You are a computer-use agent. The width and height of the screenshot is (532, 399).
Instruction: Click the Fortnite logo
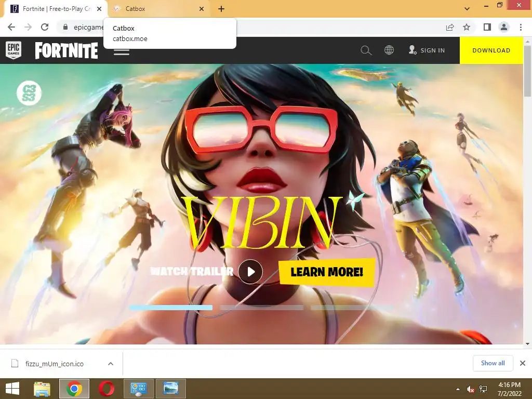[66, 50]
